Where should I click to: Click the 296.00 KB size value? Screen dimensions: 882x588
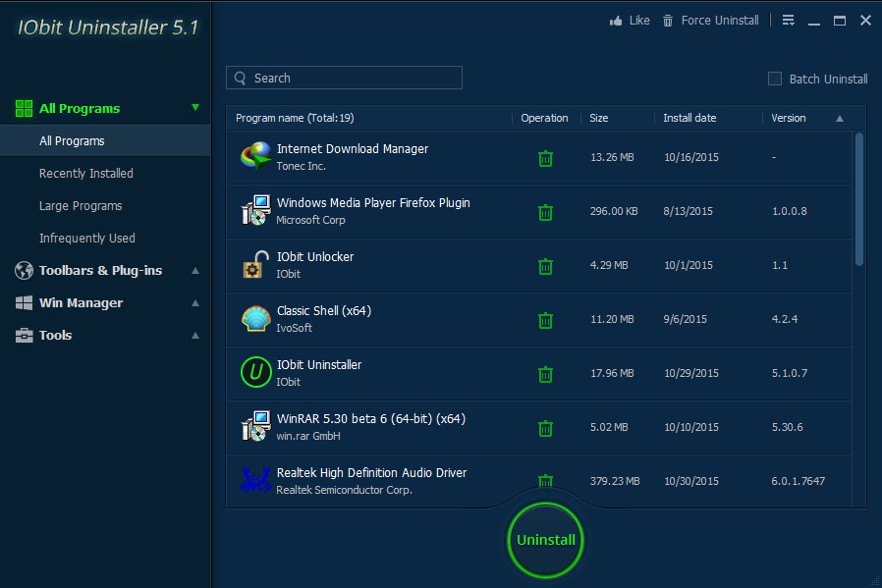(x=614, y=211)
